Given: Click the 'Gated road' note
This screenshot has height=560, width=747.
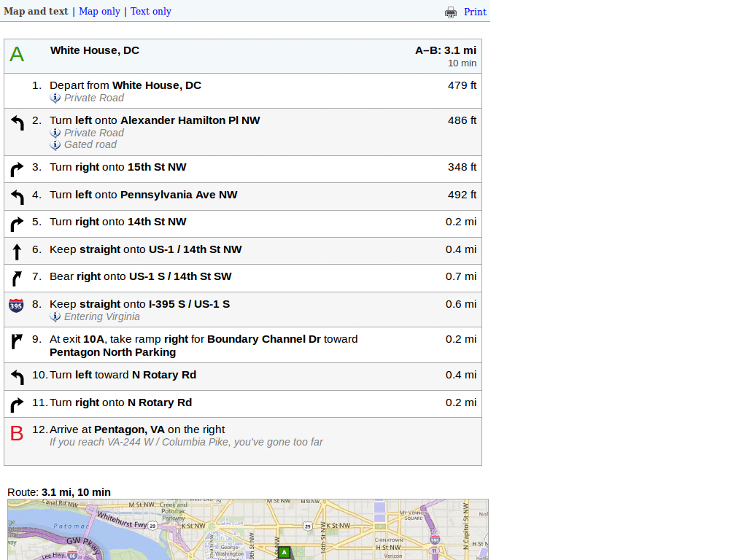Looking at the screenshot, I should pos(90,145).
